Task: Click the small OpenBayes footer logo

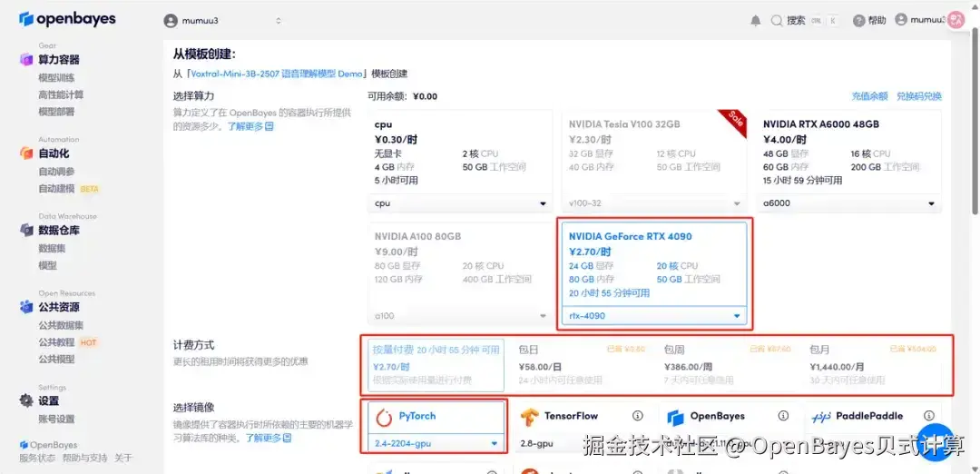Action: (x=24, y=445)
